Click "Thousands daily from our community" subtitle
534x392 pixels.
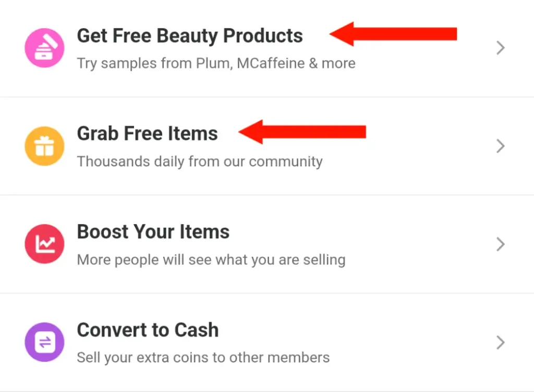pyautogui.click(x=200, y=162)
